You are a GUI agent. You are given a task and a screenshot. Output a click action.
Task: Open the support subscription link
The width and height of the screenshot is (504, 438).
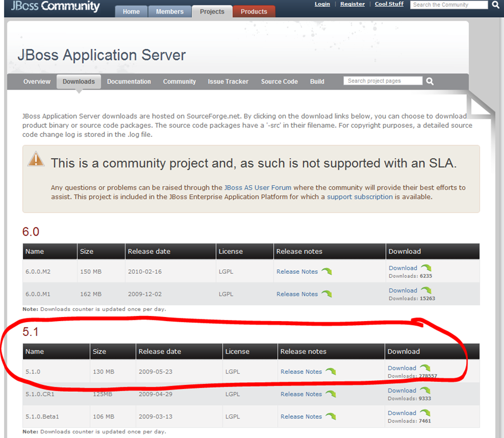coord(360,197)
